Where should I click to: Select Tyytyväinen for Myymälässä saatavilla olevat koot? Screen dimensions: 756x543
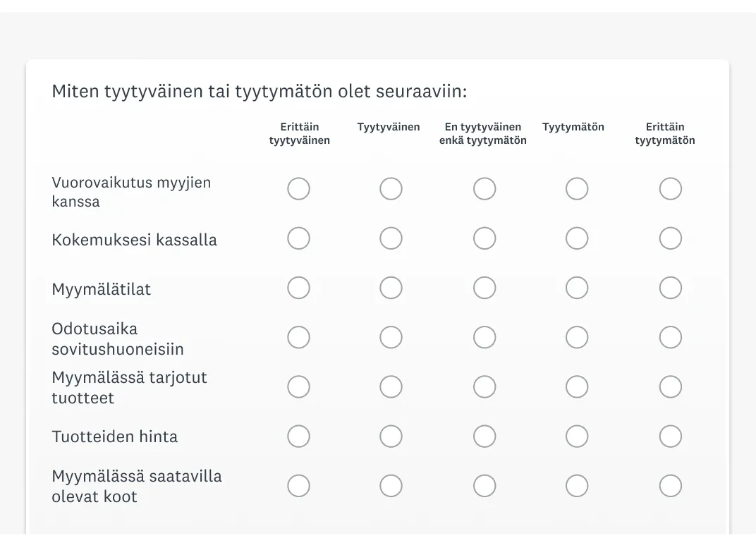(x=391, y=486)
